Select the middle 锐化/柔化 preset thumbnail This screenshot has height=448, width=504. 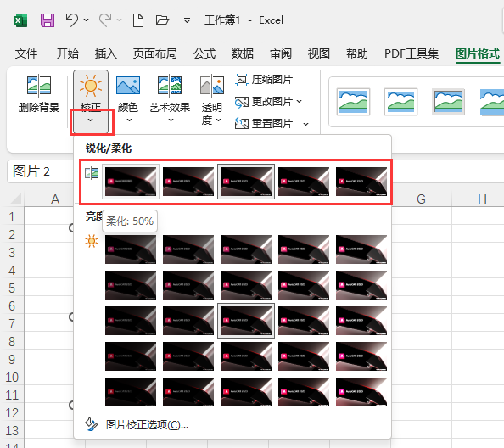(246, 182)
